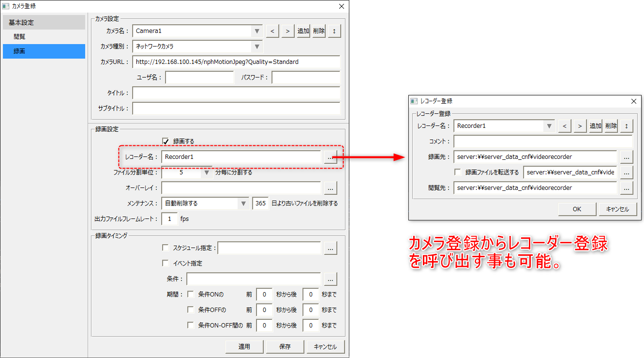Screen dimensions: 644x358
Task: Open the browse icon beside 録画先
Action: (x=627, y=156)
